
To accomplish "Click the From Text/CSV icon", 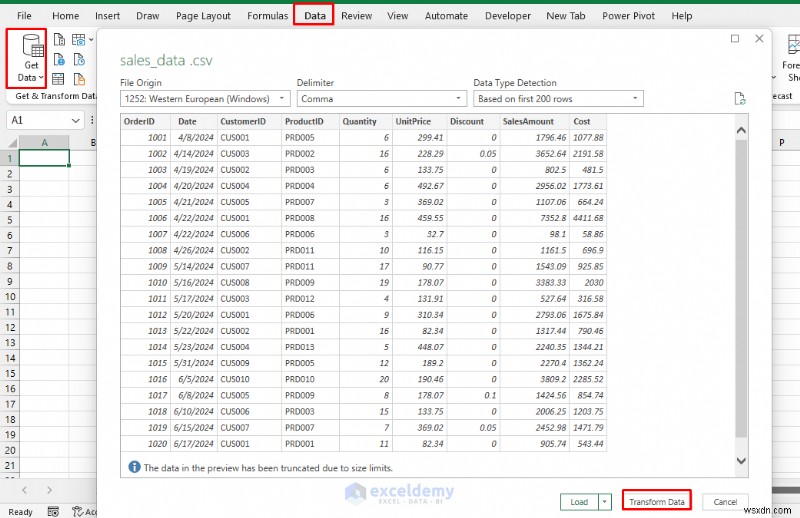I will pos(59,40).
